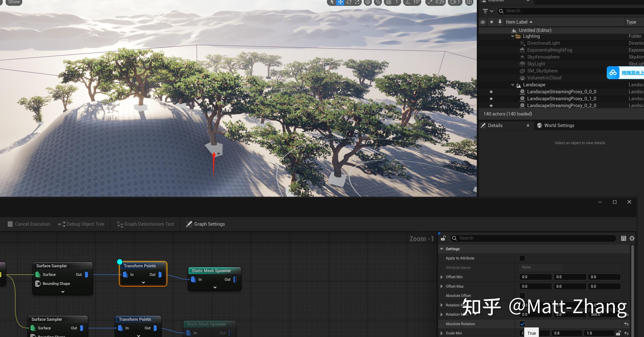Toggle grid snapping icon
Image resolution: width=644 pixels, height=337 pixels.
(x=389, y=2)
